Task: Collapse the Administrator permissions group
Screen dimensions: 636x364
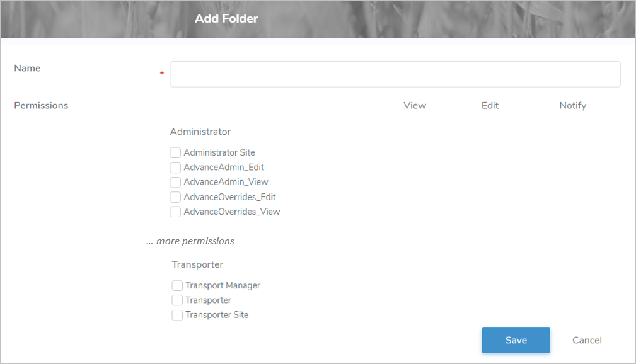Action: click(200, 132)
